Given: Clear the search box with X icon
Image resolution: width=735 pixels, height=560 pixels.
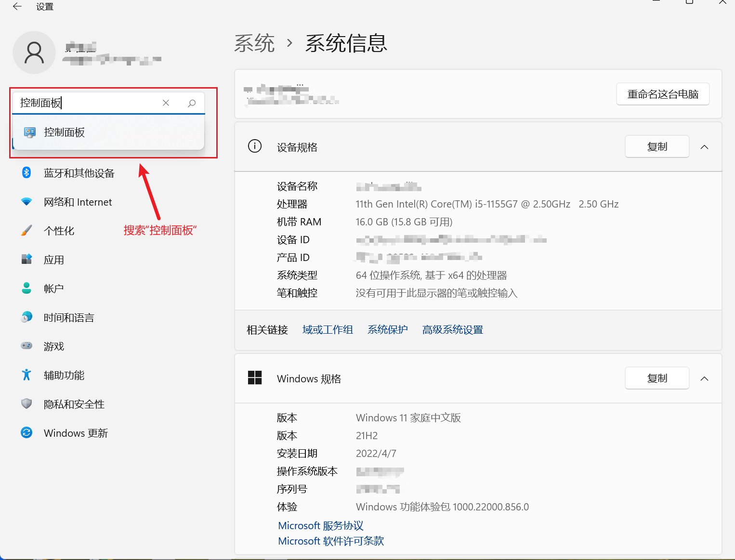Looking at the screenshot, I should [166, 103].
